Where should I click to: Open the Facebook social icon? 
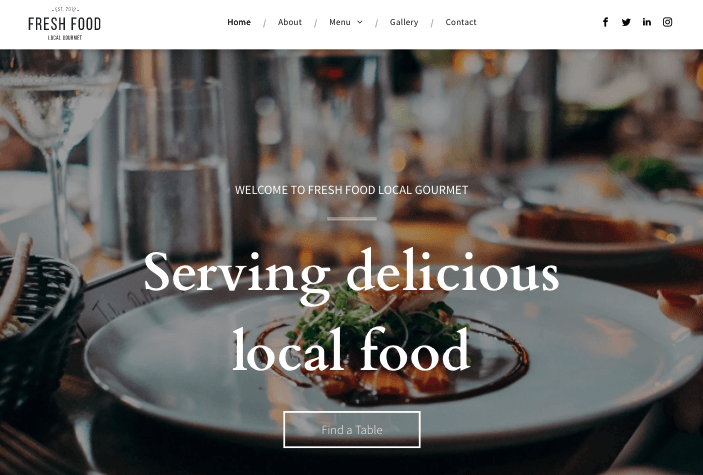coord(605,22)
